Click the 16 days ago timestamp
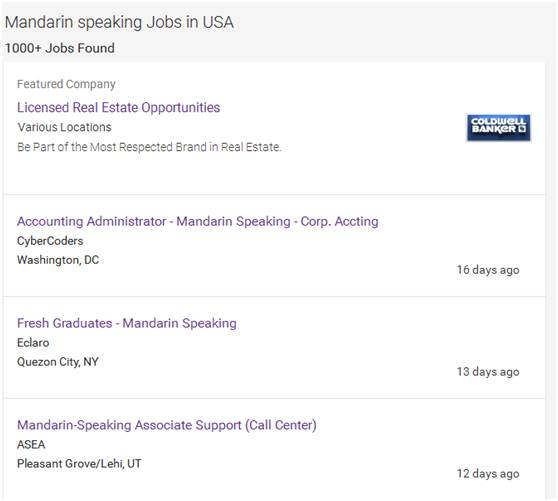The height and width of the screenshot is (501, 558). (x=488, y=270)
